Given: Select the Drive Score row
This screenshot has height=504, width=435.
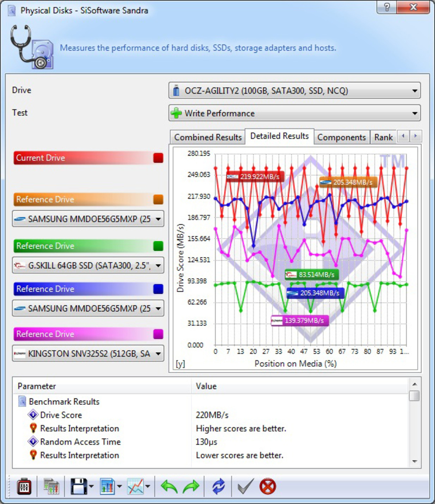Looking at the screenshot, I should (211, 415).
